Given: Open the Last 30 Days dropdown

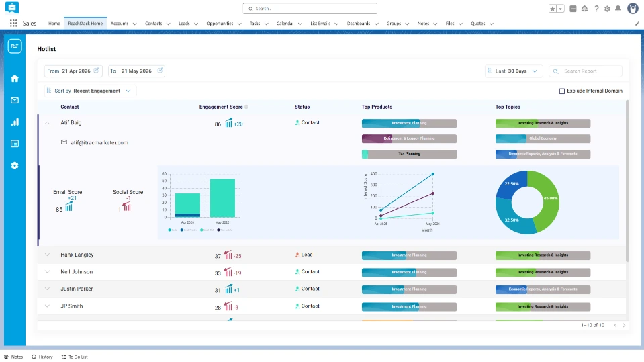Looking at the screenshot, I should pyautogui.click(x=514, y=71).
